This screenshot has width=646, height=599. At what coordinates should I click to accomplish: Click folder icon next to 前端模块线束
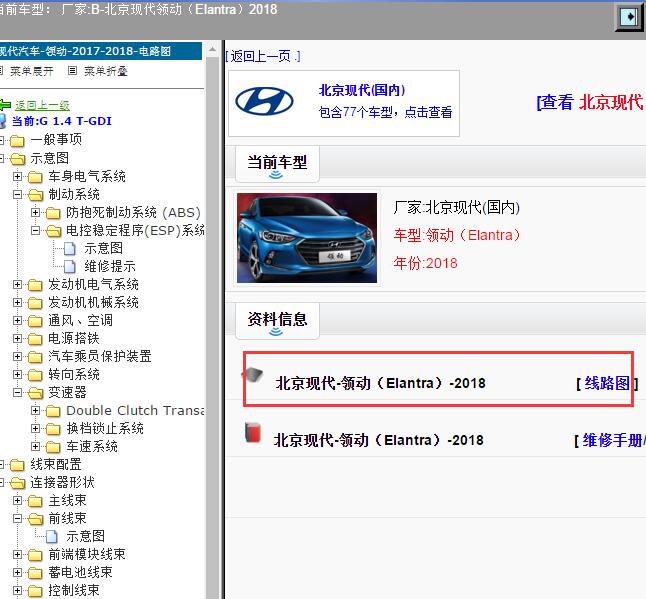click(35, 555)
